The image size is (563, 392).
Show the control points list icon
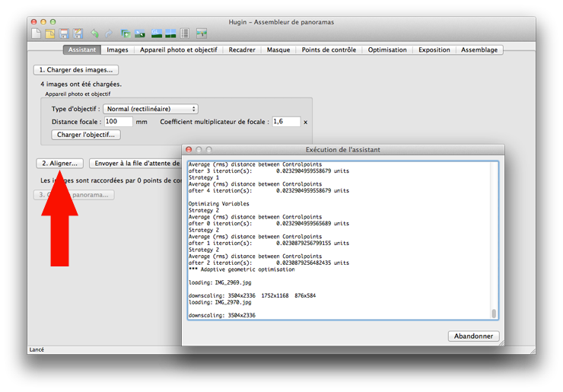click(185, 33)
